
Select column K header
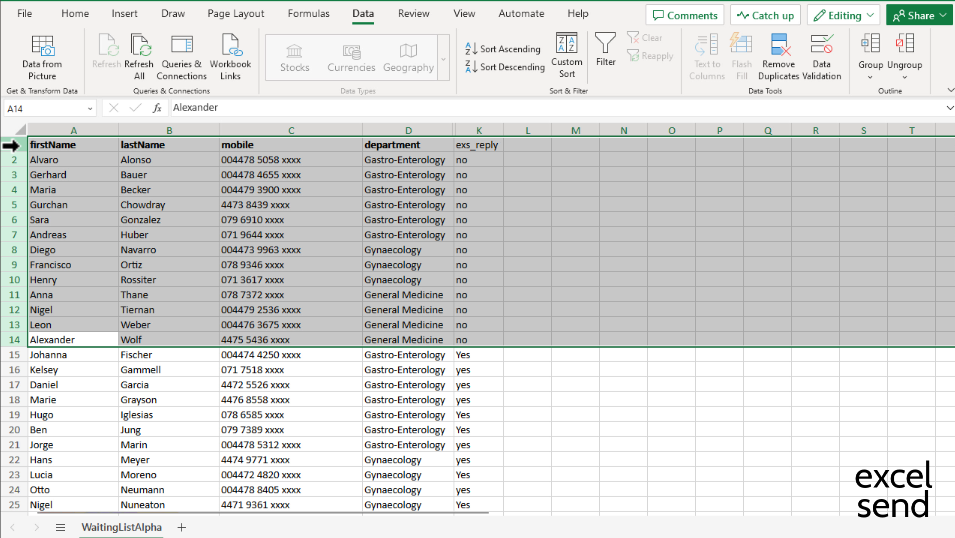(x=479, y=130)
